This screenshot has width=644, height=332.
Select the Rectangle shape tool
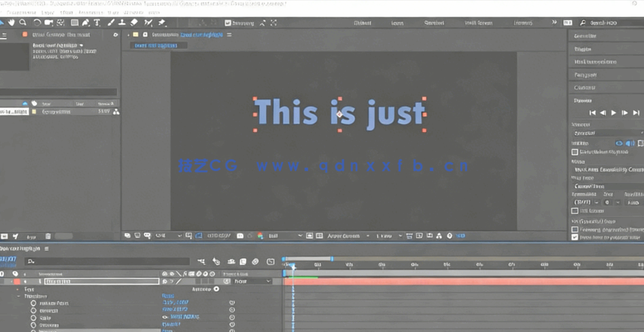75,23
